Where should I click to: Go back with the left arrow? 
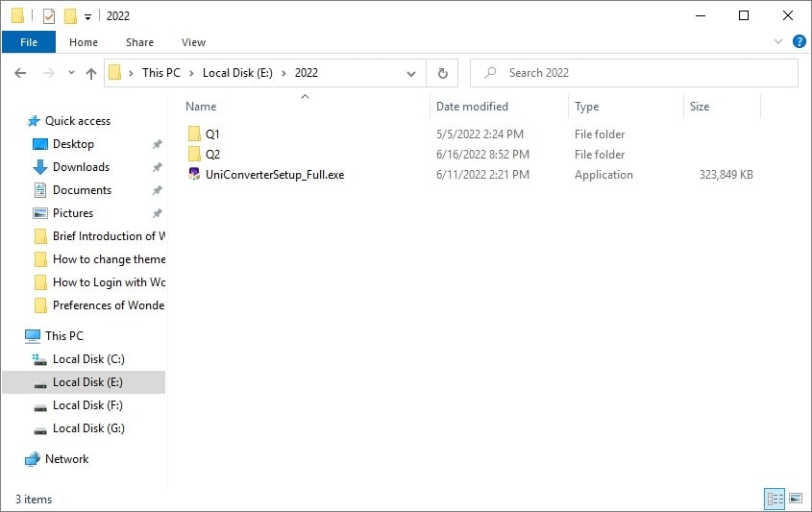[x=20, y=73]
